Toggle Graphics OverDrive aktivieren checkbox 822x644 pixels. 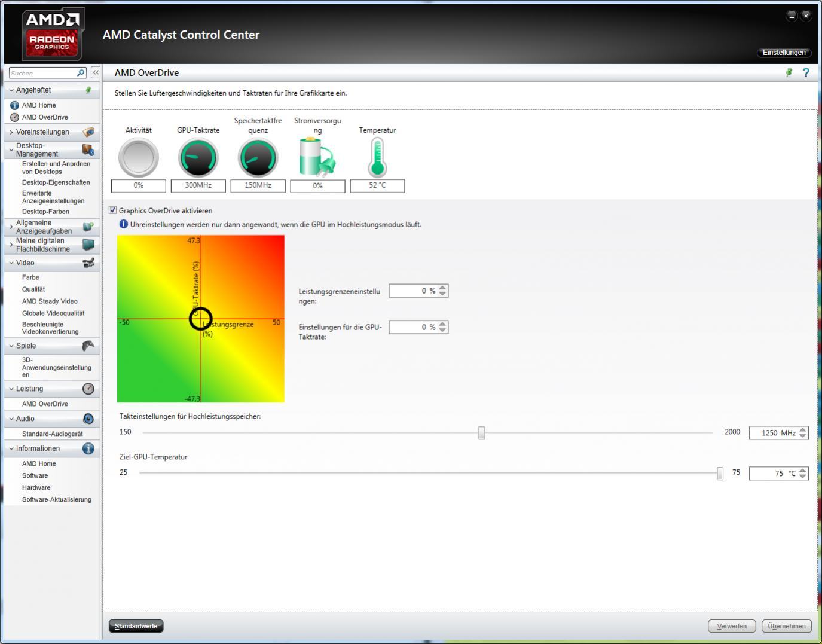click(x=112, y=210)
